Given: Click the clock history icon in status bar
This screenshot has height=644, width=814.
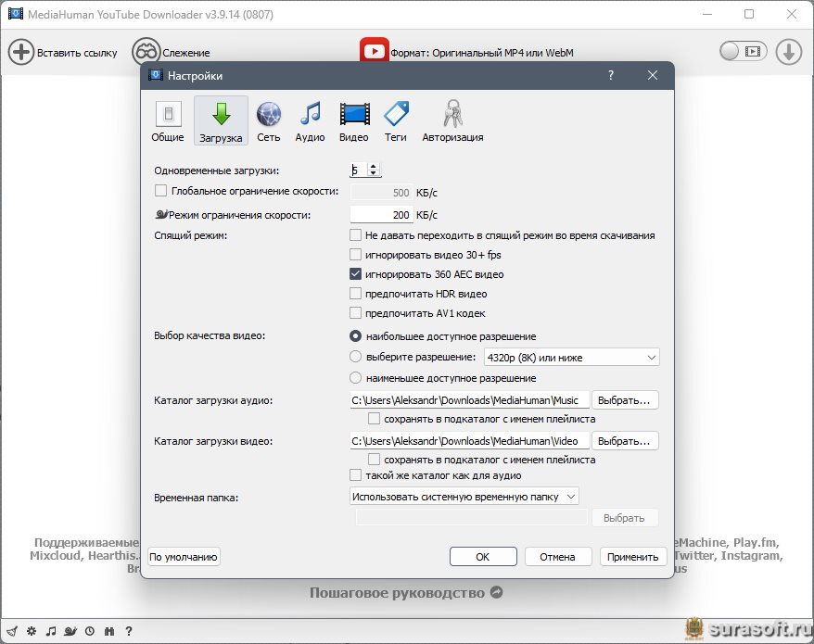Looking at the screenshot, I should (x=90, y=631).
